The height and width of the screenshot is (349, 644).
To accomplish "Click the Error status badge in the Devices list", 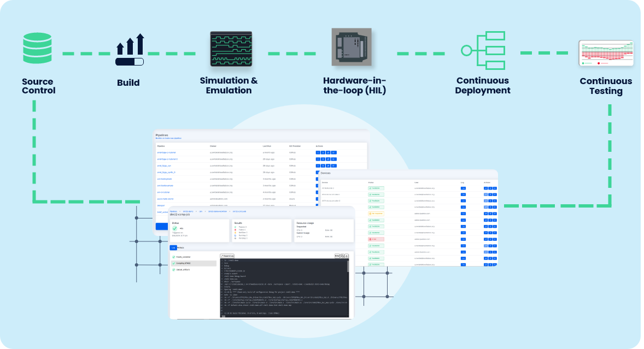I will point(376,239).
